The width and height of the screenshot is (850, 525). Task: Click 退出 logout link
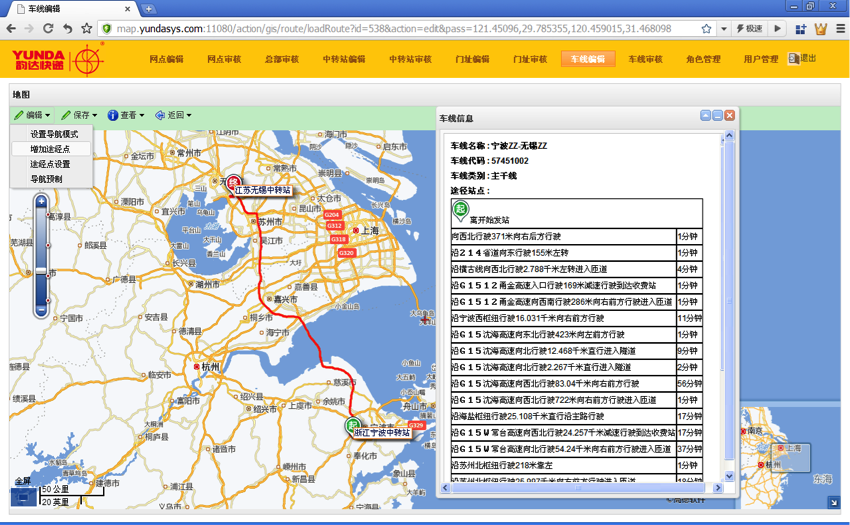tap(802, 58)
